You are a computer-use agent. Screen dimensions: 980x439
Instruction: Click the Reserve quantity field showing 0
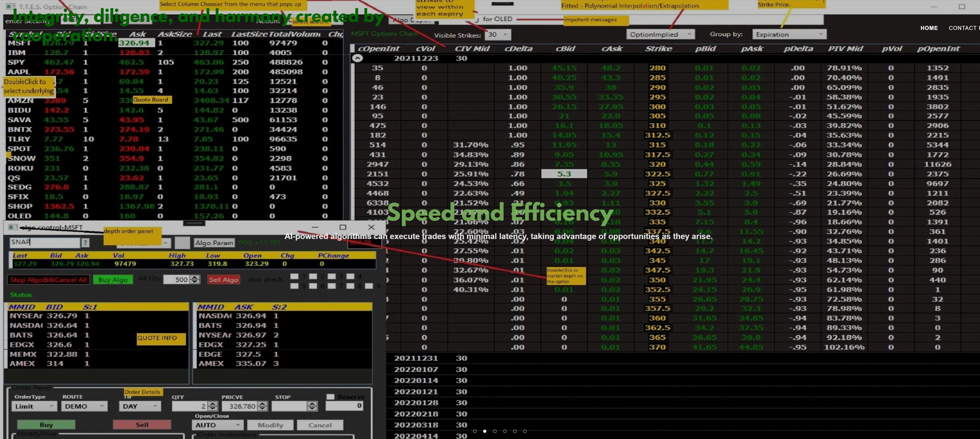[345, 406]
